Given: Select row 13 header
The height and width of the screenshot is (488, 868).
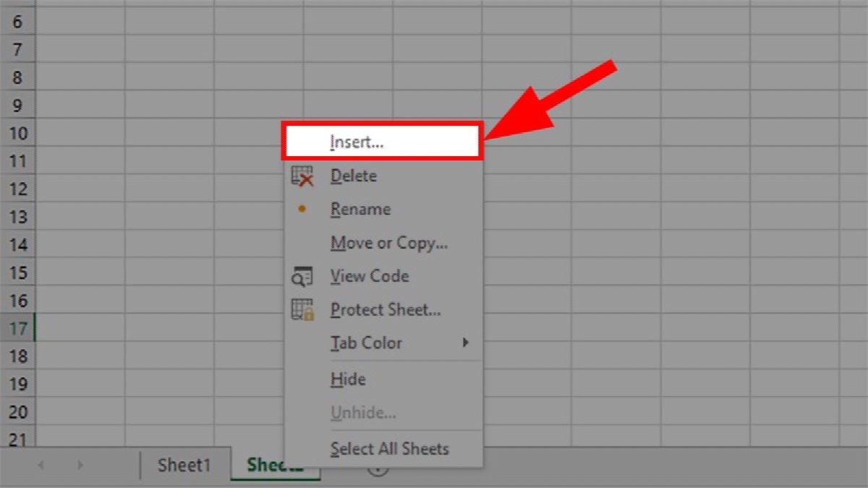Looking at the screenshot, I should (x=17, y=217).
